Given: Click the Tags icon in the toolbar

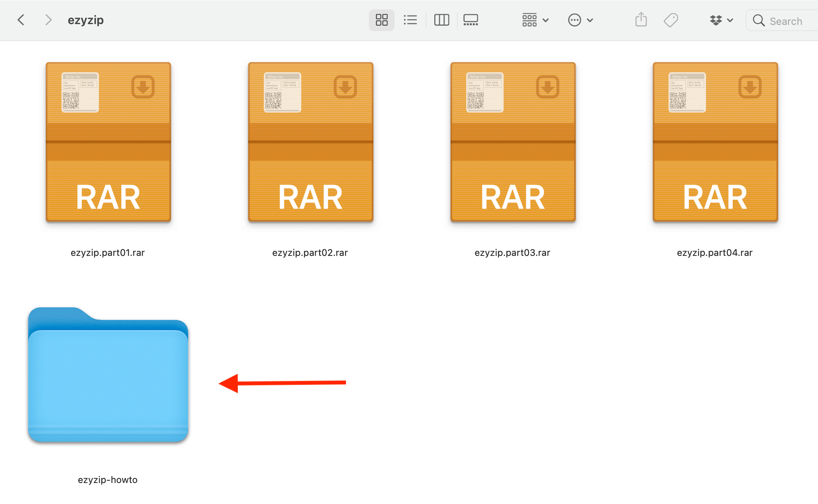Looking at the screenshot, I should click(671, 20).
